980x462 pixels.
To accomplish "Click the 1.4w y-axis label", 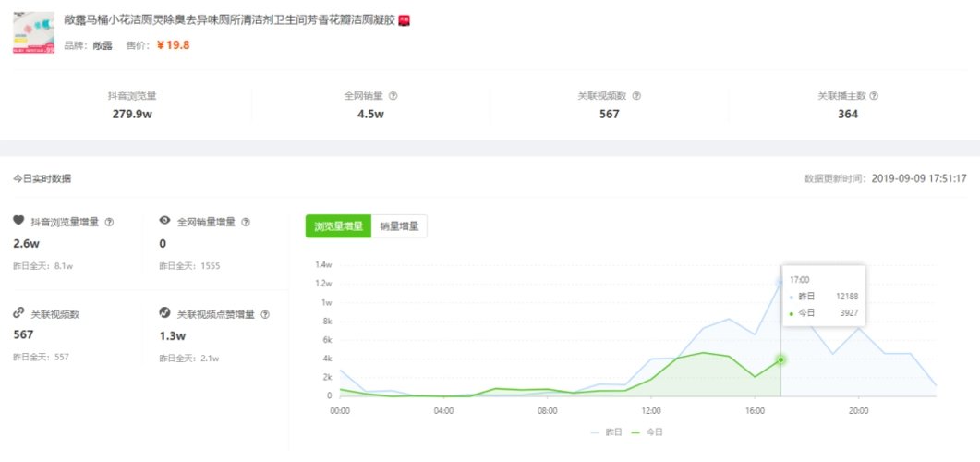I will pos(323,264).
